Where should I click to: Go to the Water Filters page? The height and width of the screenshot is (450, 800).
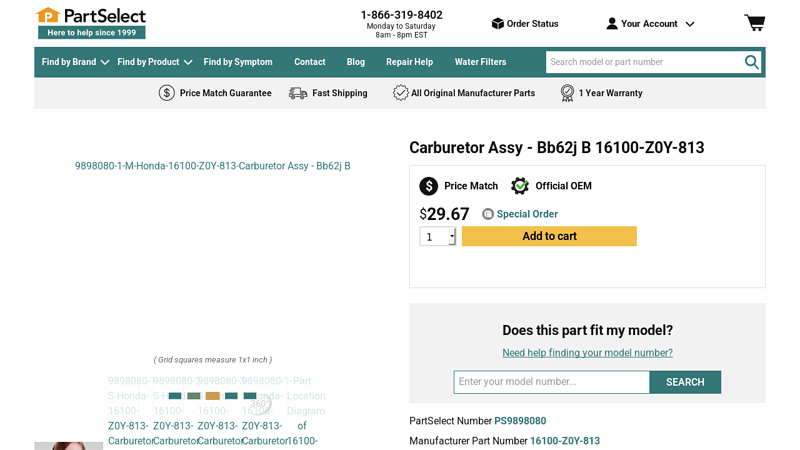pyautogui.click(x=480, y=62)
